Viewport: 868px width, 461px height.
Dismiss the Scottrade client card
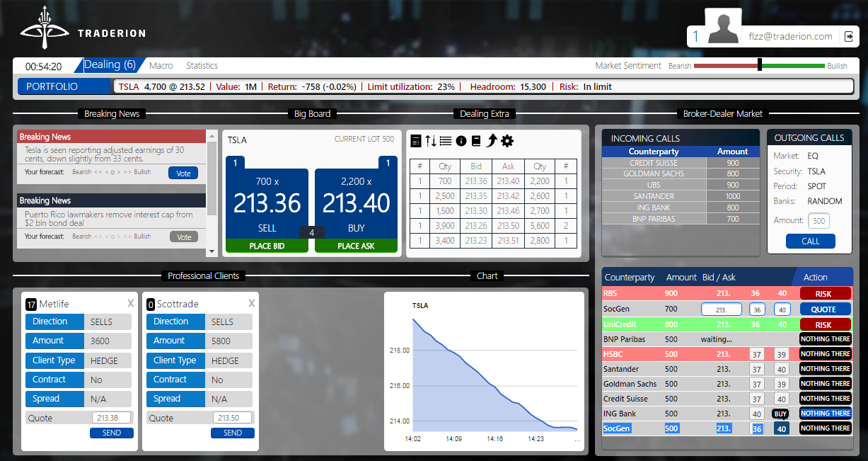(251, 303)
